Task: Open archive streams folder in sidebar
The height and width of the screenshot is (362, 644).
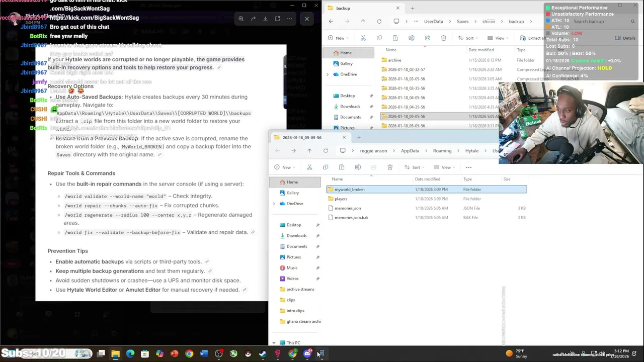Action: click(x=300, y=289)
